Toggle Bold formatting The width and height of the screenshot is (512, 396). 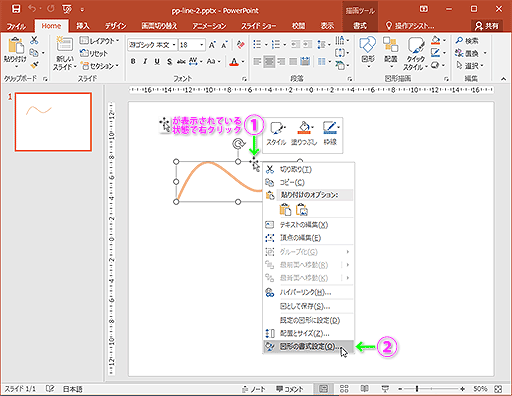(x=133, y=61)
